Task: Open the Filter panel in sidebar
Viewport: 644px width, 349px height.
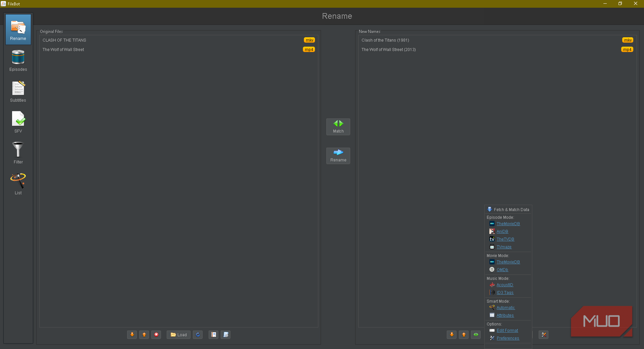Action: 18,153
